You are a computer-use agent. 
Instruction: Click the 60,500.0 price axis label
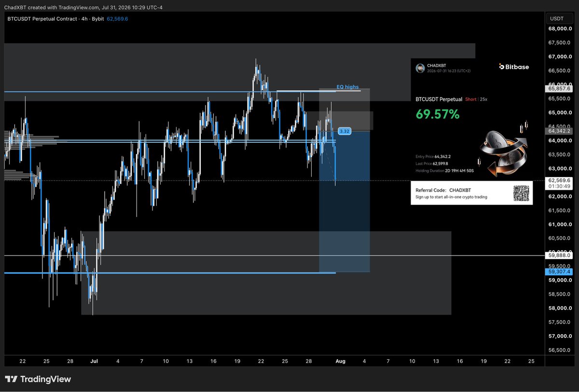(x=560, y=239)
